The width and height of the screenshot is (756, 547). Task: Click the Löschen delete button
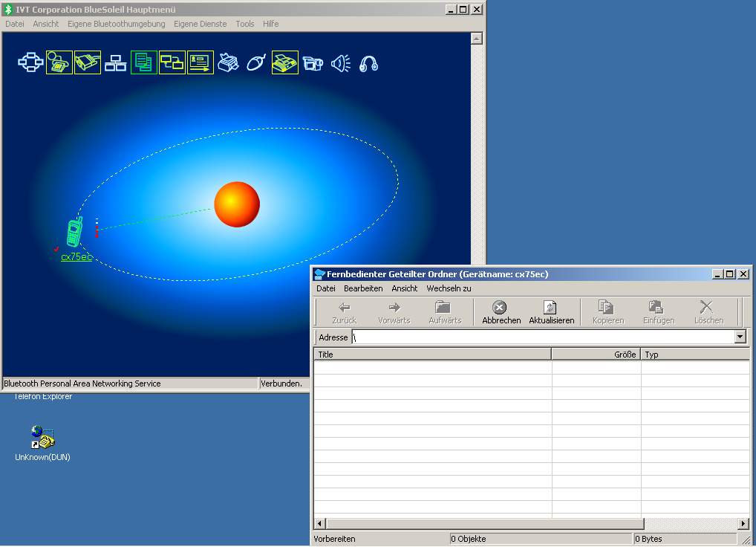[708, 312]
